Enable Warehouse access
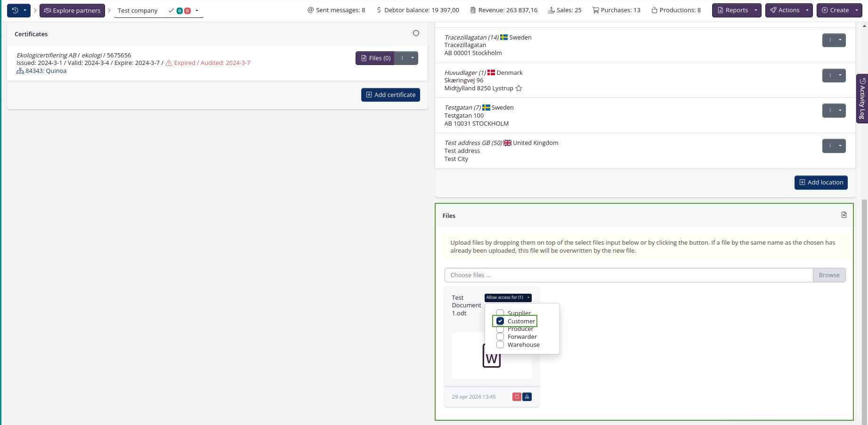 (500, 345)
